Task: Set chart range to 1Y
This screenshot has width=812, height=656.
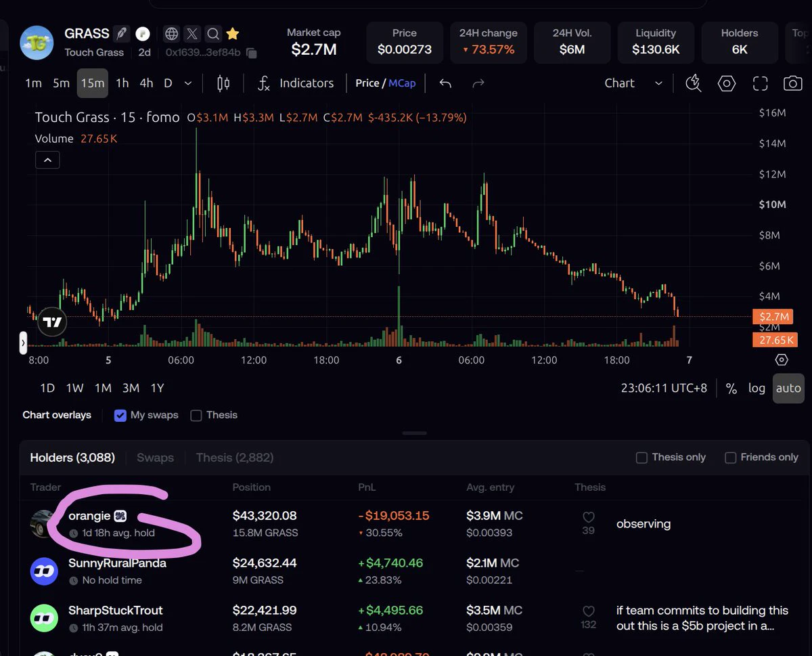Action: (157, 388)
